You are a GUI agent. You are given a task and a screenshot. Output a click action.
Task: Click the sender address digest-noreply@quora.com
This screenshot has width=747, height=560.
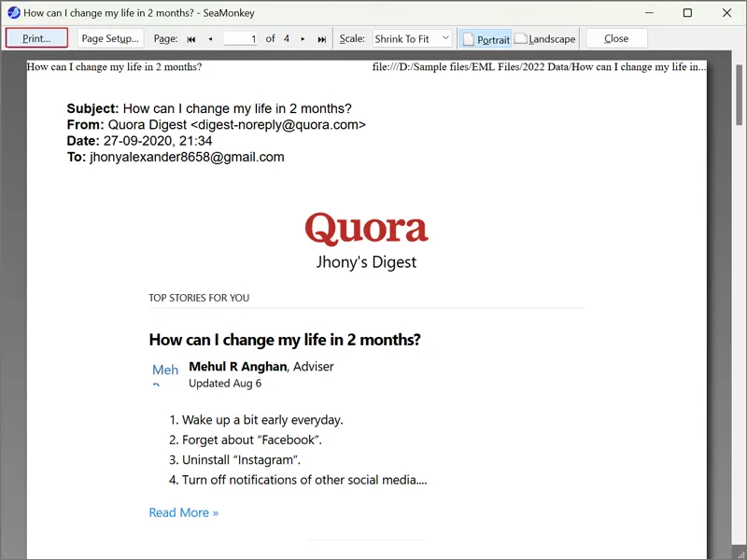click(x=278, y=125)
